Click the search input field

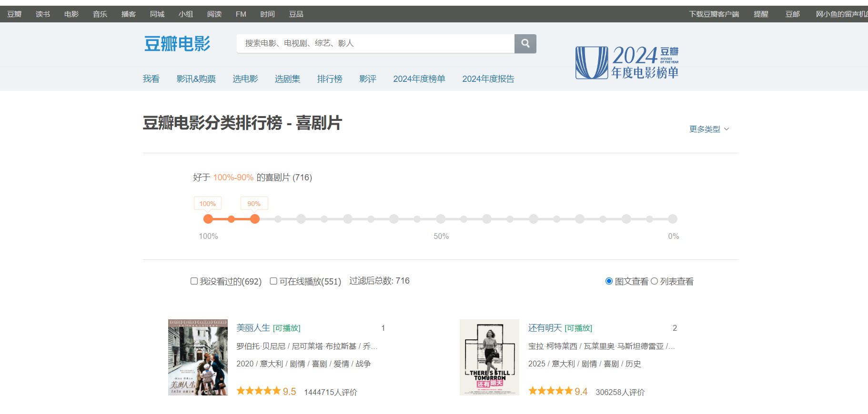click(375, 43)
